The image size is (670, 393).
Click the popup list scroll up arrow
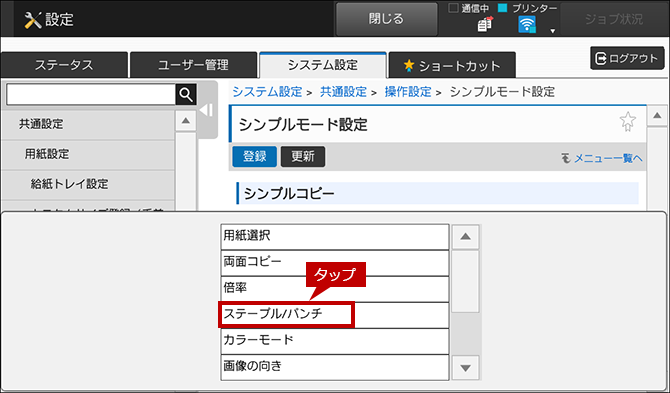pos(465,236)
